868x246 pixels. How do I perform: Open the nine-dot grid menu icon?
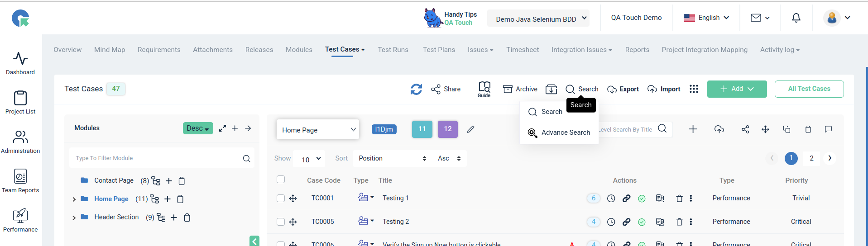[x=694, y=89]
